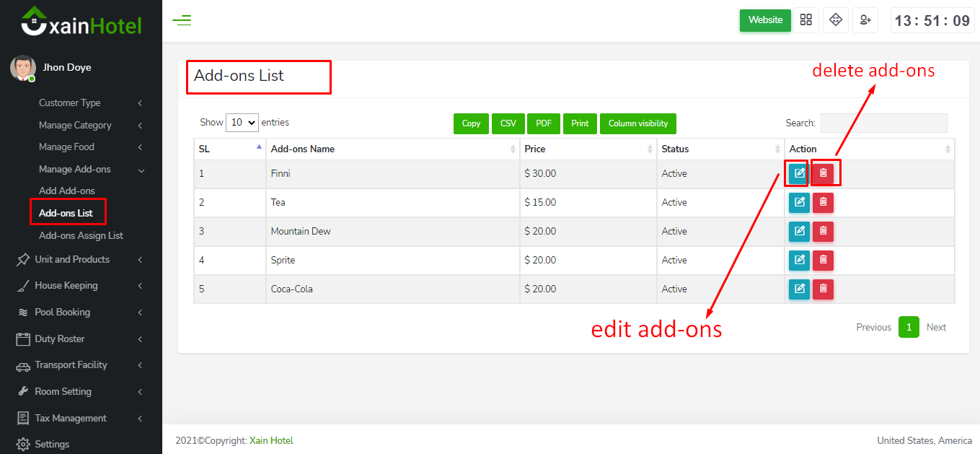Click the Search input field
The height and width of the screenshot is (454, 980).
(883, 123)
